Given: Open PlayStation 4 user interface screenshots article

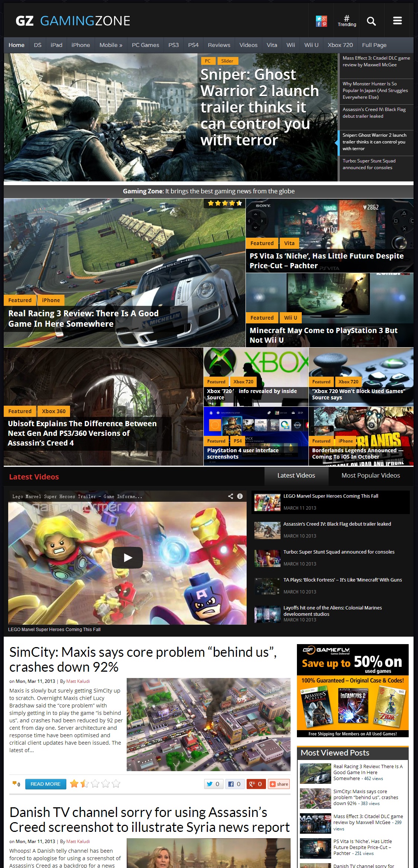Looking at the screenshot, I should 243,453.
